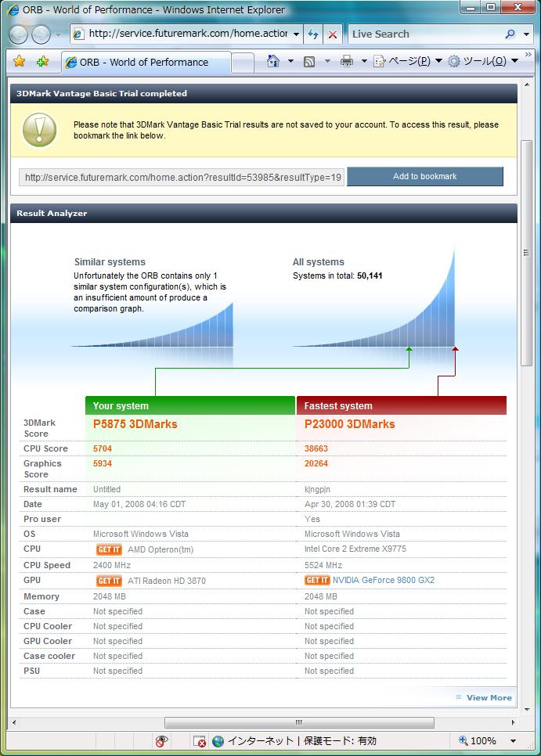
Task: Click the vertical scrollbar down arrow
Action: 527,710
